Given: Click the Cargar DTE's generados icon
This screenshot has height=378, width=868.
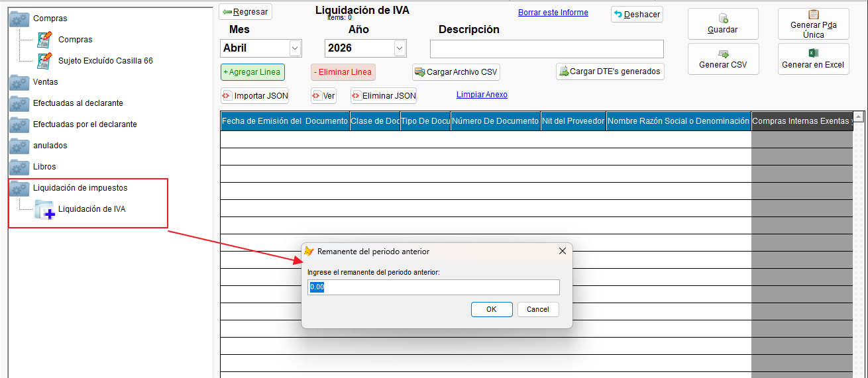Looking at the screenshot, I should [563, 71].
